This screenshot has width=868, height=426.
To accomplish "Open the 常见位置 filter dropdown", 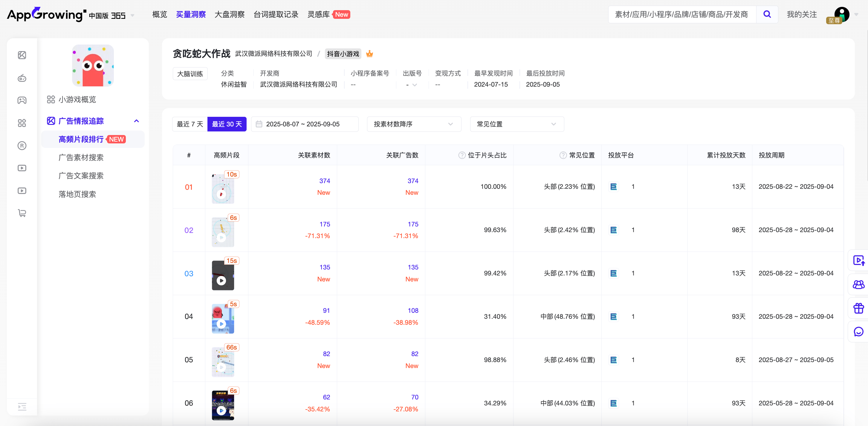I will pos(516,124).
